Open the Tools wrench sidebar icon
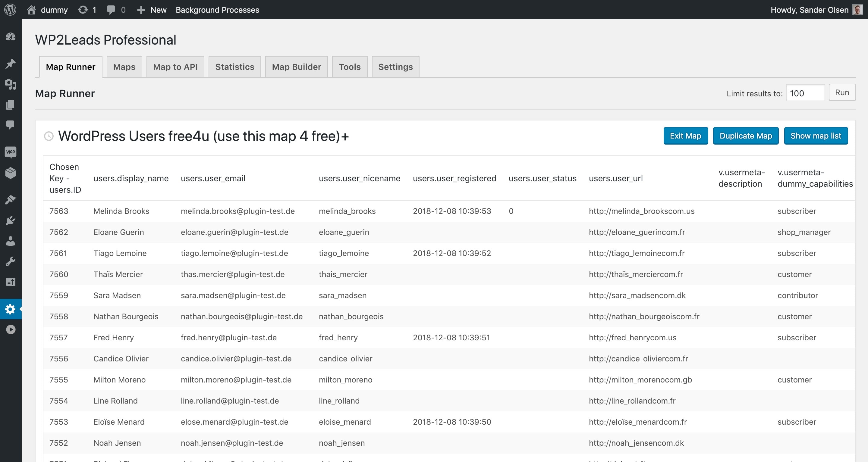 click(11, 262)
